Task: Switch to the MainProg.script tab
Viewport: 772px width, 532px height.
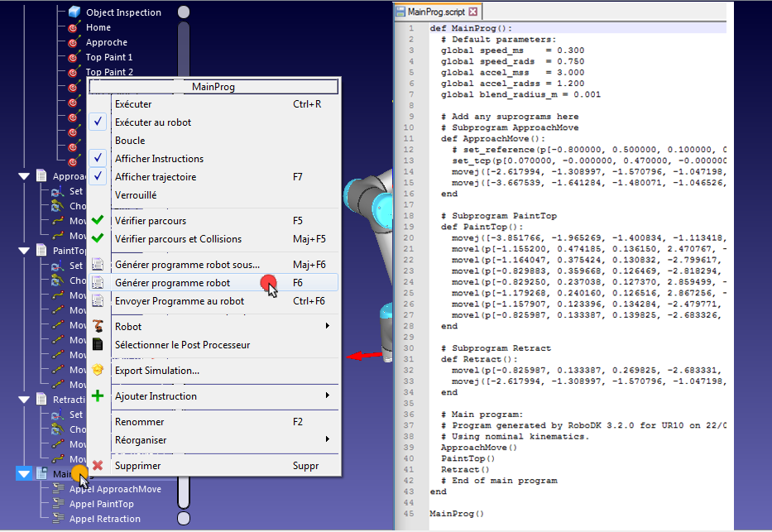Action: (436, 12)
